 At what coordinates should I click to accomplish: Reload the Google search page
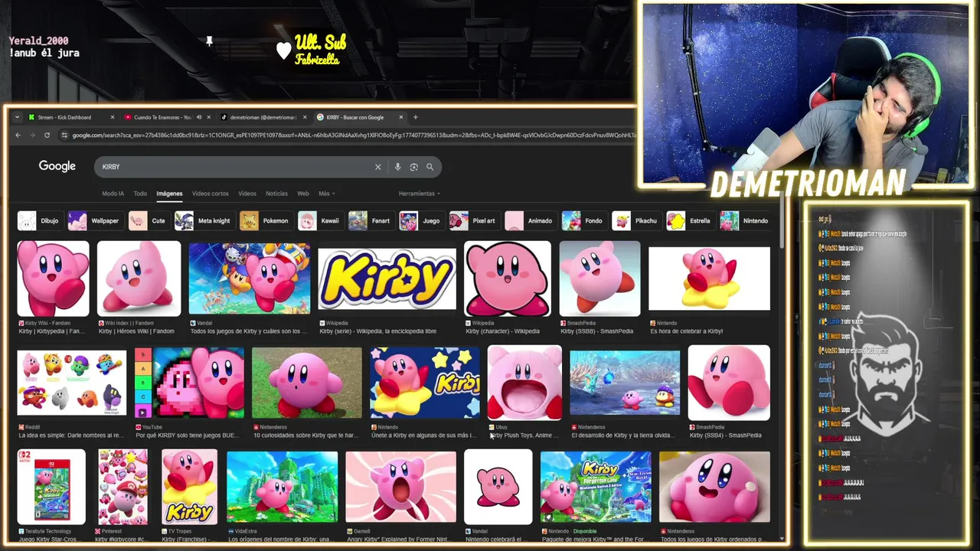coord(47,135)
